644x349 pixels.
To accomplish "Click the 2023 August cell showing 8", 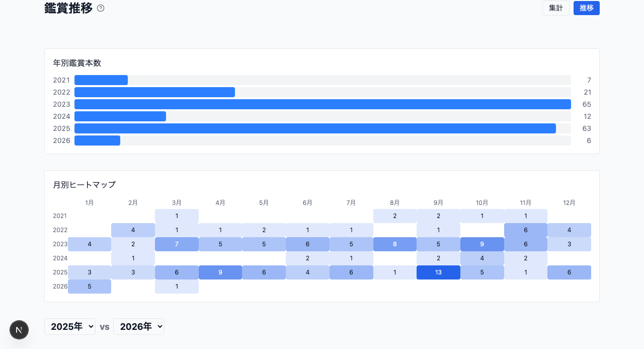I will (394, 244).
